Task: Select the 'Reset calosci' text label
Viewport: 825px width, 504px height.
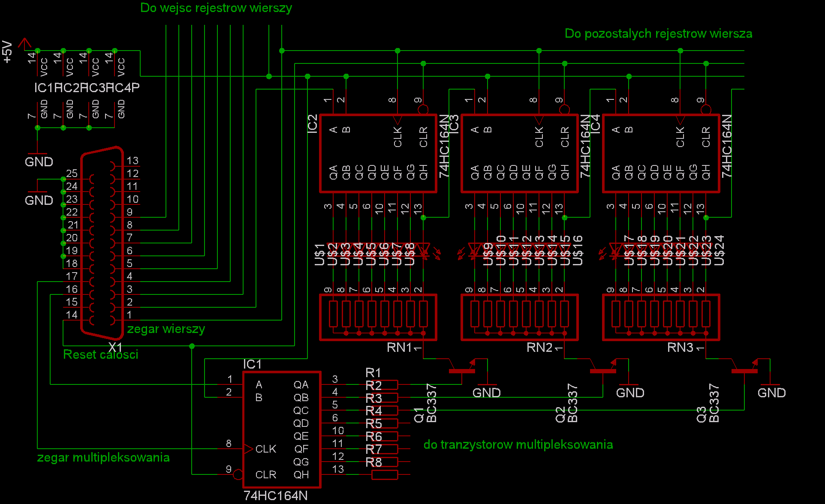Action: (x=100, y=355)
